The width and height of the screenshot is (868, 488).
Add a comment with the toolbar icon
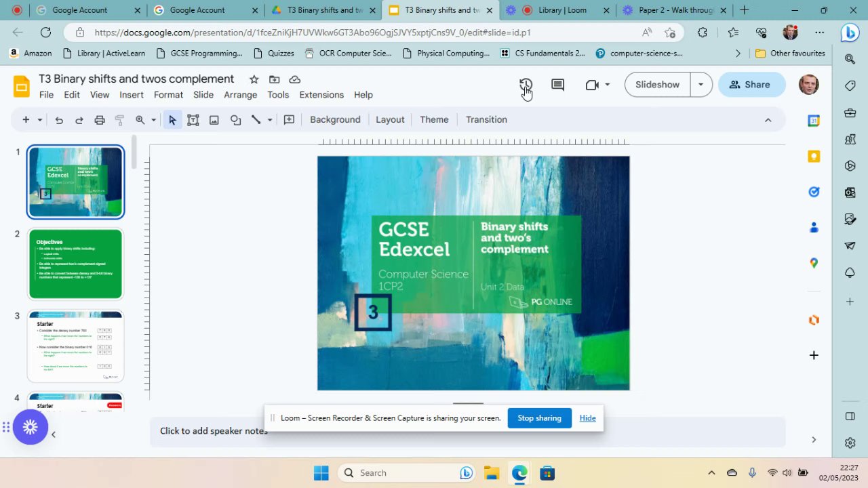click(289, 120)
